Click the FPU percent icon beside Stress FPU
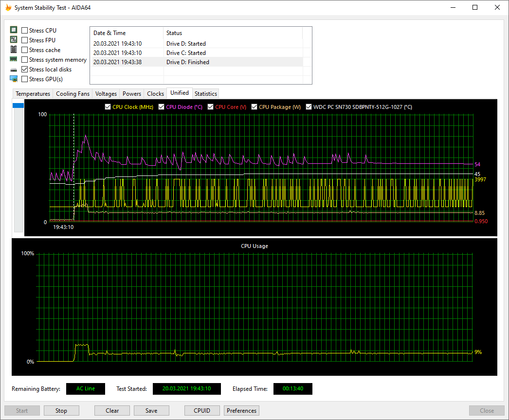 tap(14, 40)
